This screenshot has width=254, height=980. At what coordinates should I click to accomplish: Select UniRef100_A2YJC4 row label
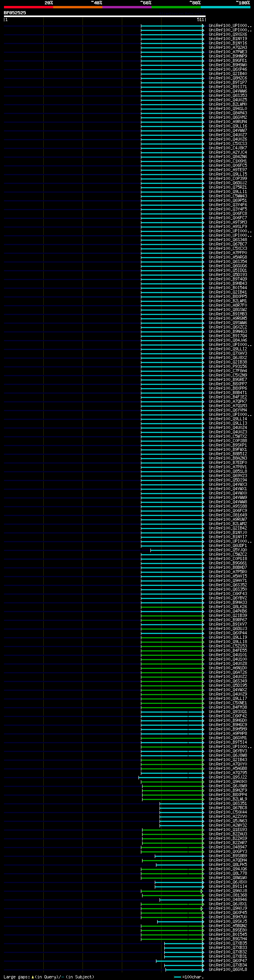[x=228, y=153]
